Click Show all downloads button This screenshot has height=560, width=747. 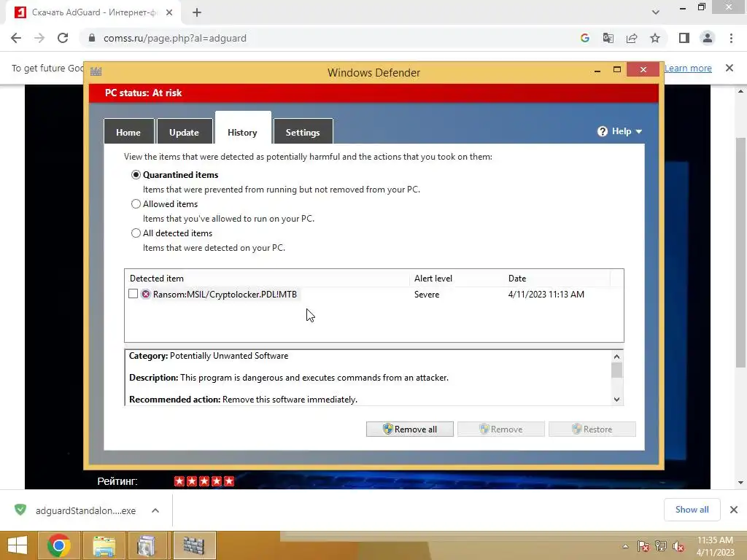coord(692,510)
